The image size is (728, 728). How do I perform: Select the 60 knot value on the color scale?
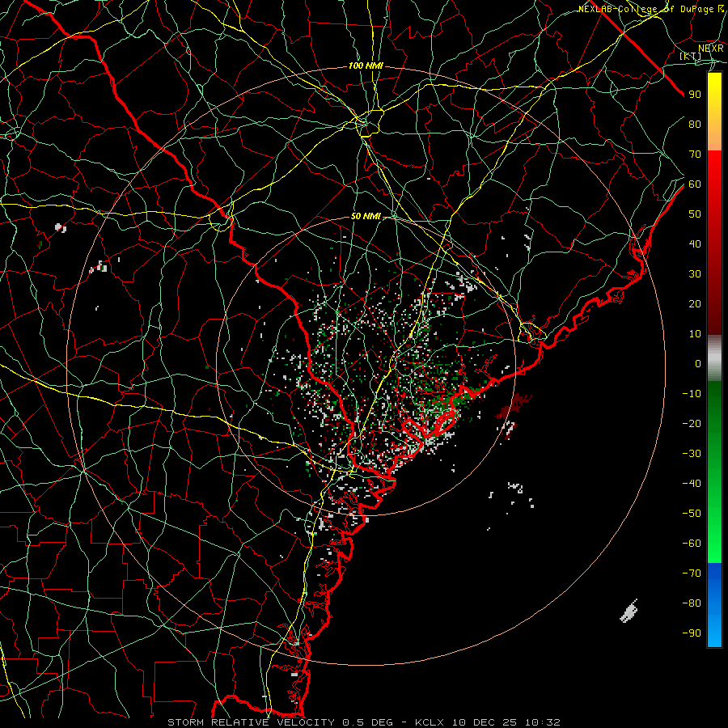coord(695,184)
